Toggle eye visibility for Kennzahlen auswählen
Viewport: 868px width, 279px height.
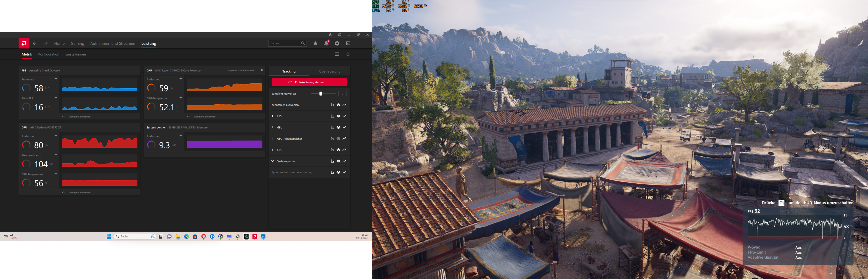(x=338, y=105)
